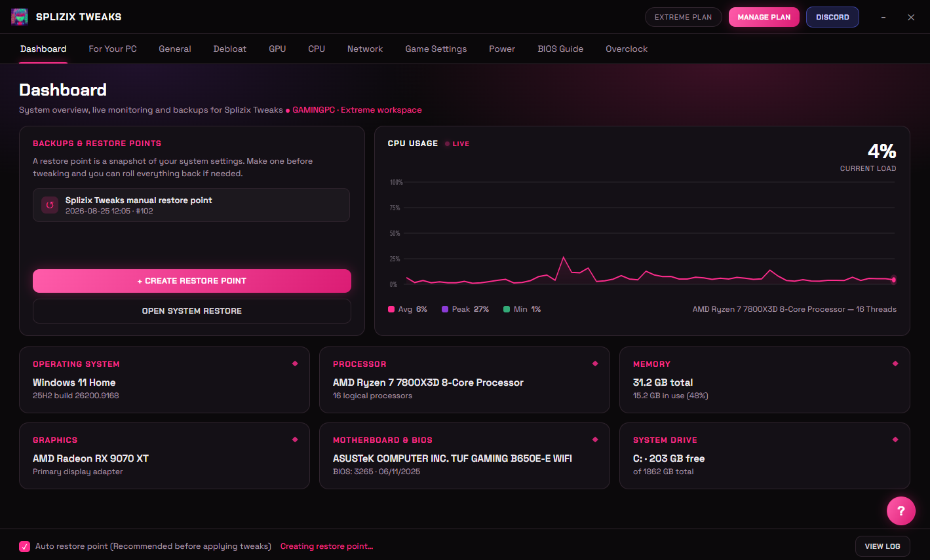Click the System Drive card diamond icon
Image resolution: width=930 pixels, height=560 pixels.
[x=895, y=439]
